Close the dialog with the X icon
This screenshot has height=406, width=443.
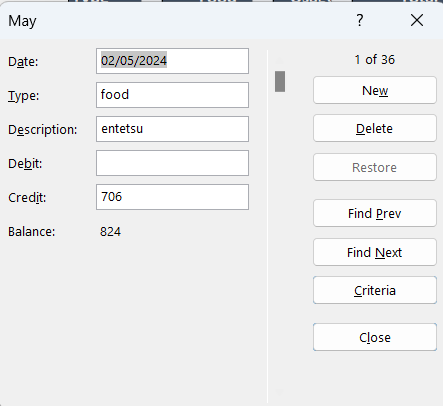click(x=417, y=20)
